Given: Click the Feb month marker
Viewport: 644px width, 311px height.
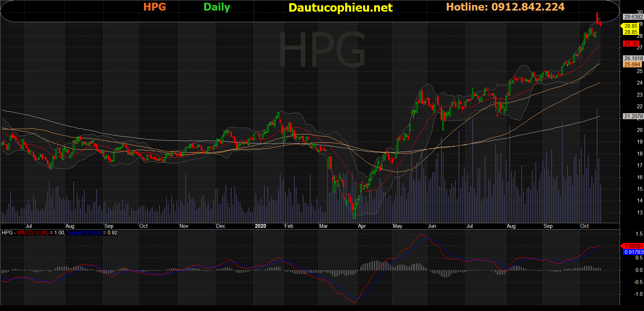Looking at the screenshot, I should click(289, 226).
